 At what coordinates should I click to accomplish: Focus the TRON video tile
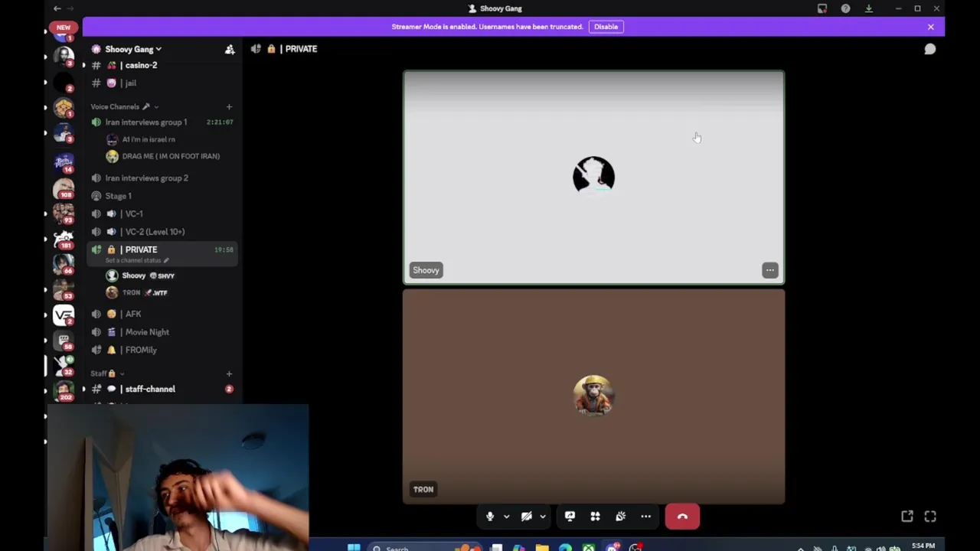(593, 396)
